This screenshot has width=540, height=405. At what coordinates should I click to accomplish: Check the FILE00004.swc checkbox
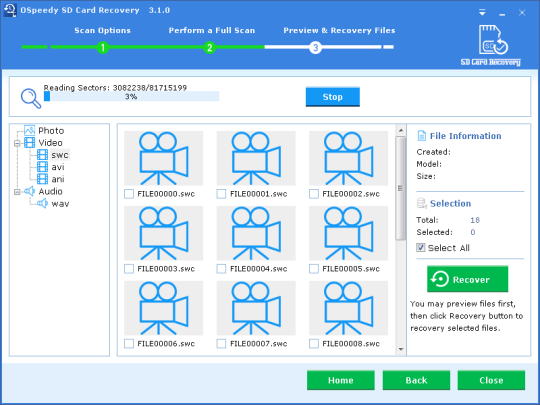click(x=221, y=269)
